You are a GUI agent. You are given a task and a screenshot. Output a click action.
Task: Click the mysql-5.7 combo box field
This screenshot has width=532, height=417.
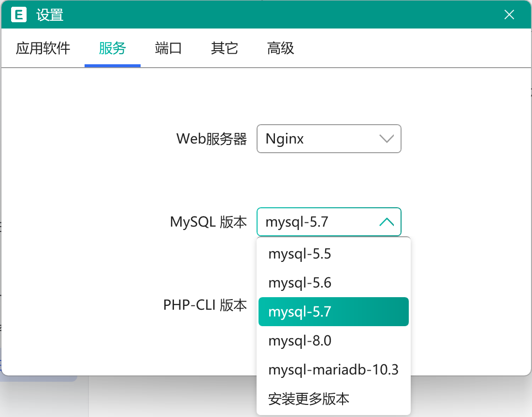click(329, 222)
